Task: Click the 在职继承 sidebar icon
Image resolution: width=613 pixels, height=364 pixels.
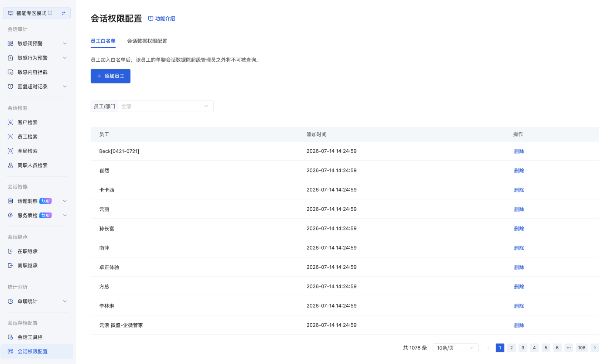Action: 10,251
